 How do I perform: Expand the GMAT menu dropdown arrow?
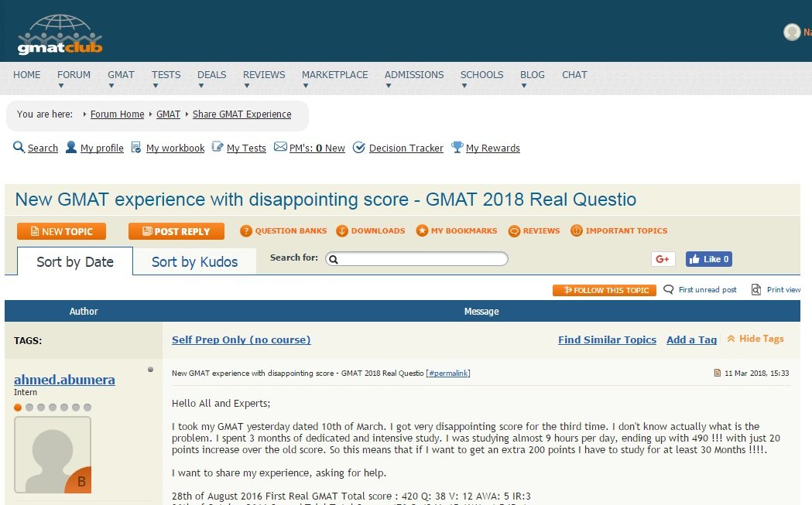click(x=111, y=86)
